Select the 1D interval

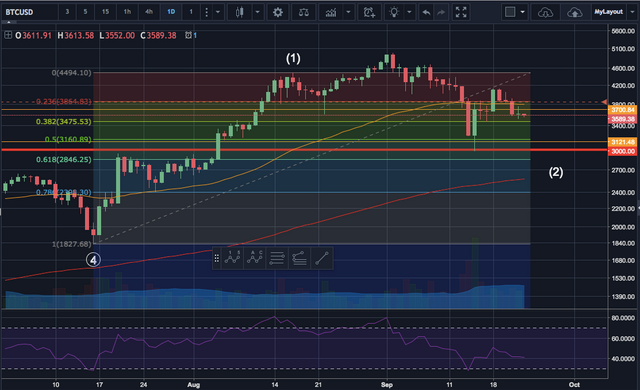tap(171, 12)
